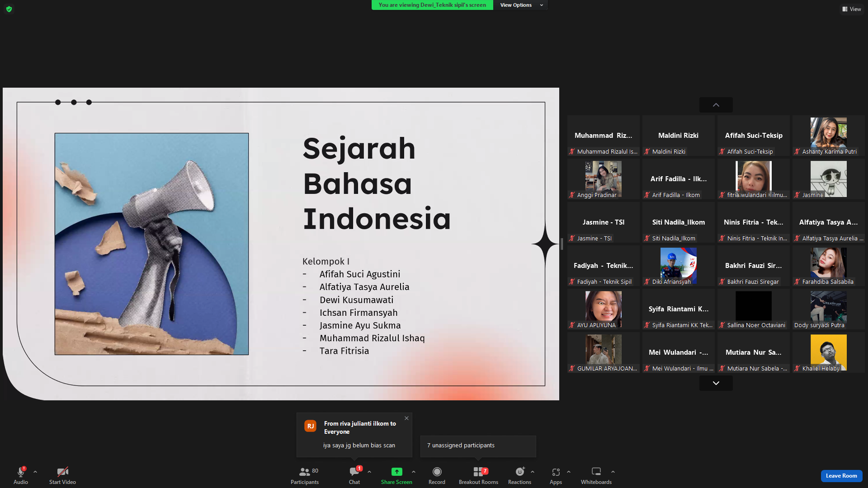This screenshot has width=868, height=488.
Task: Select Dody suryadi Putra's video tile
Action: point(829,309)
